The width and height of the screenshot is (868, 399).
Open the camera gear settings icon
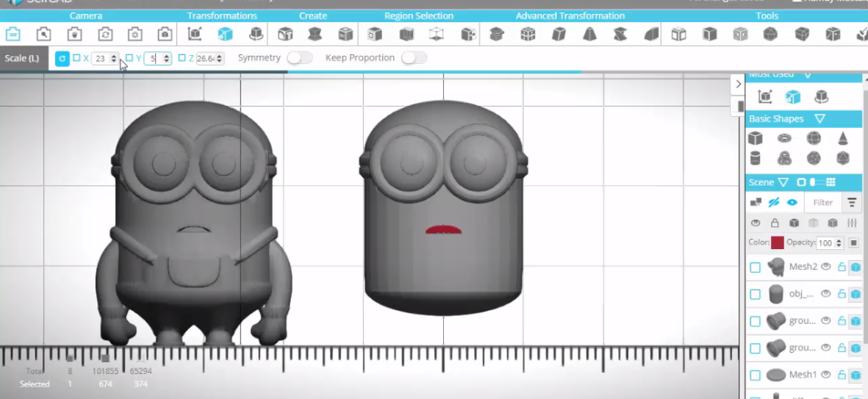pos(135,35)
